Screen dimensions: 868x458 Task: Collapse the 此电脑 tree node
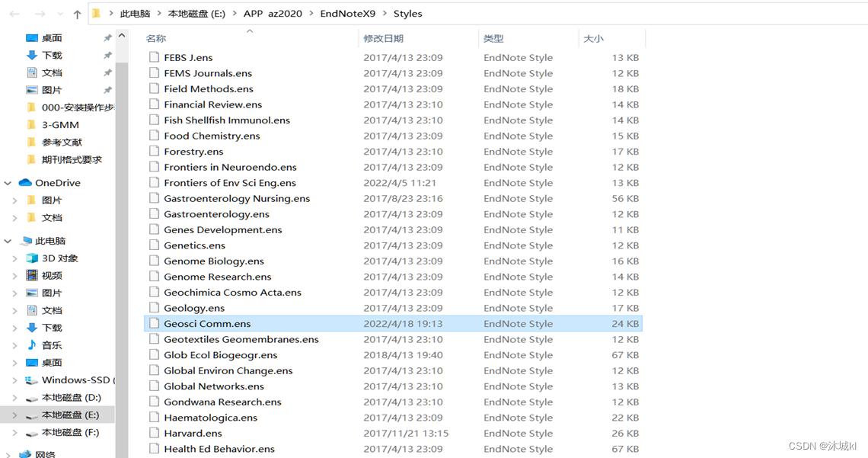(x=8, y=241)
